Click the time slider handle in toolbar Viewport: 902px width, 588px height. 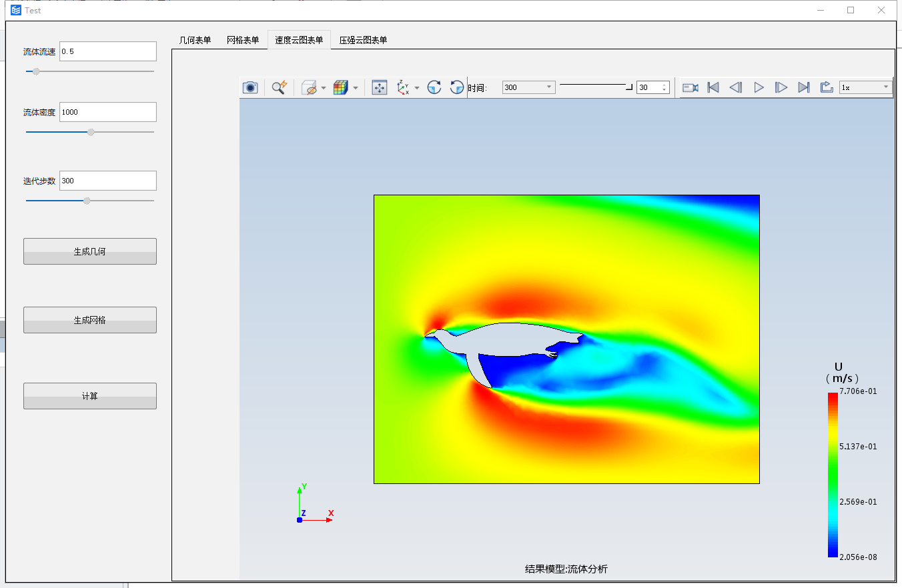629,87
